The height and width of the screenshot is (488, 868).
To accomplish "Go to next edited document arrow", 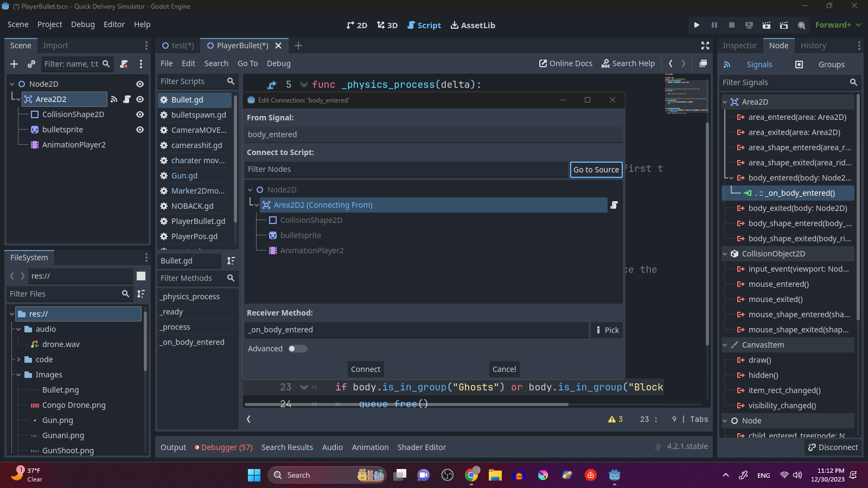I will [684, 63].
